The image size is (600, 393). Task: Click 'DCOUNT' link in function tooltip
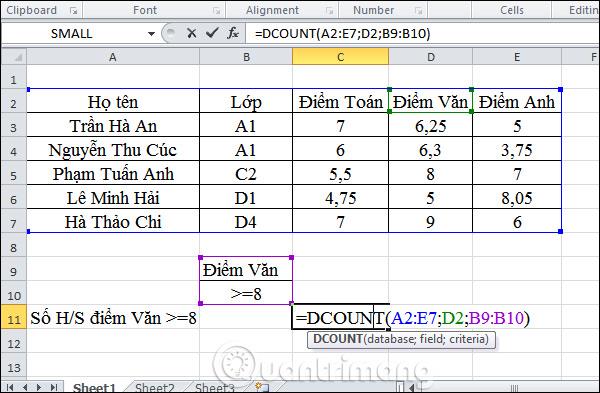[x=338, y=339]
